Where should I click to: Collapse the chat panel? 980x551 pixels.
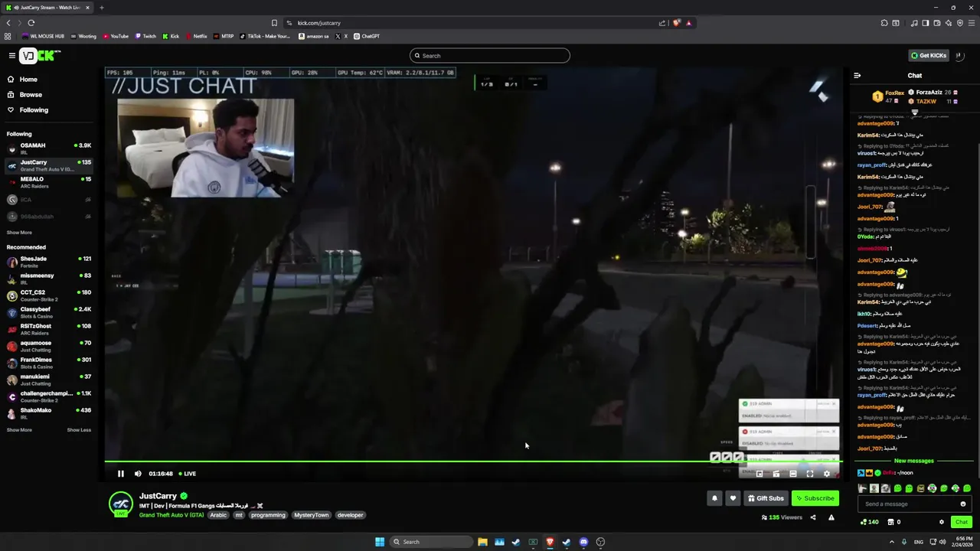click(857, 75)
